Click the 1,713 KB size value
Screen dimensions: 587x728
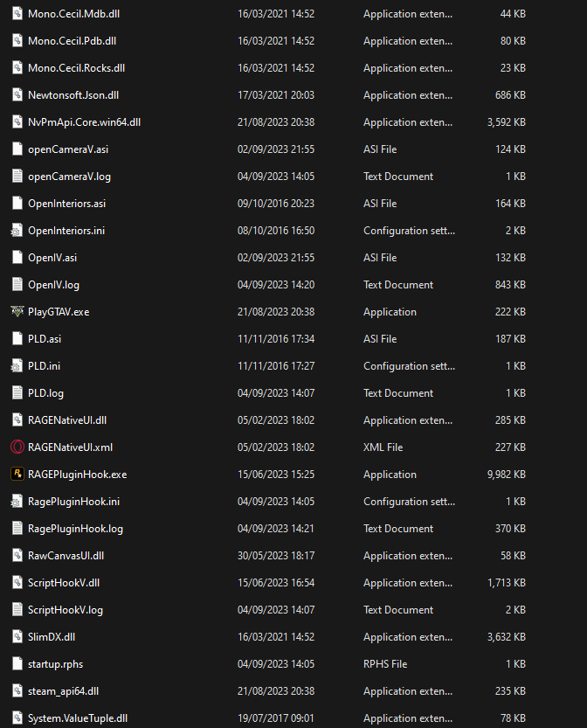pyautogui.click(x=507, y=583)
